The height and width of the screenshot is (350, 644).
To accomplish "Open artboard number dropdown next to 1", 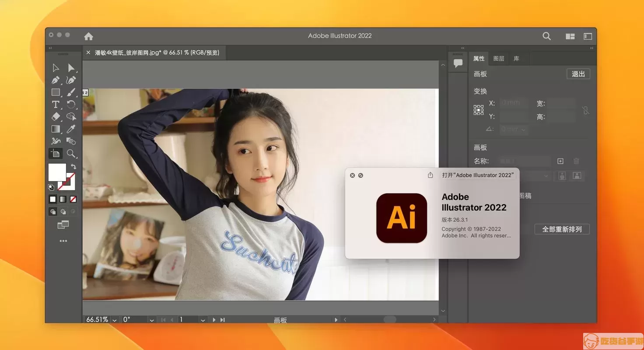I will tap(203, 320).
